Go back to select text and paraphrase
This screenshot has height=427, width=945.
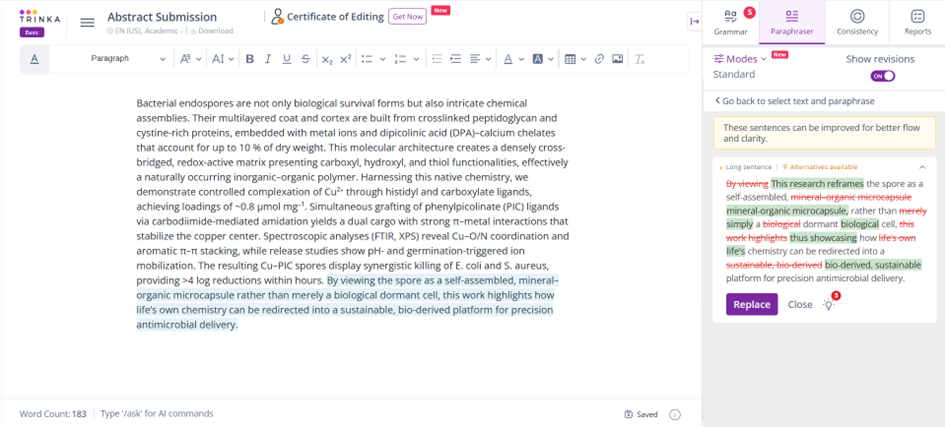pos(795,101)
